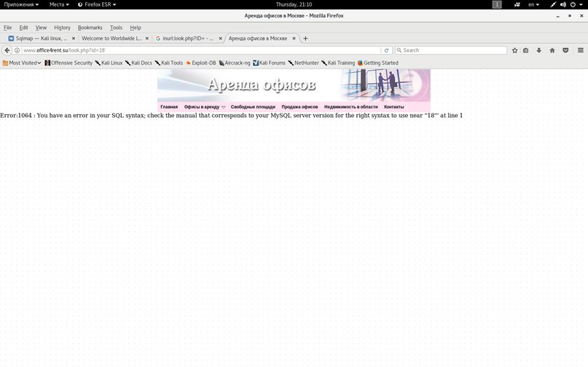588x367 pixels.
Task: Open the History menu
Action: 62,28
